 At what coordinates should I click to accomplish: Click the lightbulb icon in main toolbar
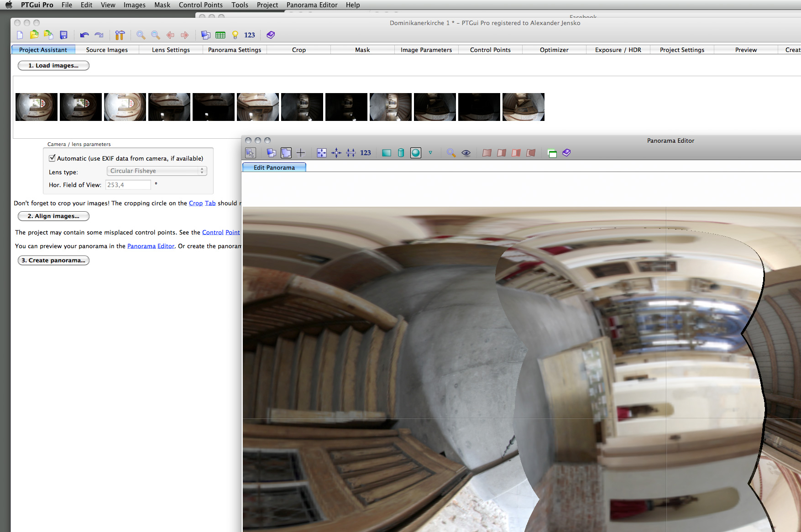tap(235, 35)
